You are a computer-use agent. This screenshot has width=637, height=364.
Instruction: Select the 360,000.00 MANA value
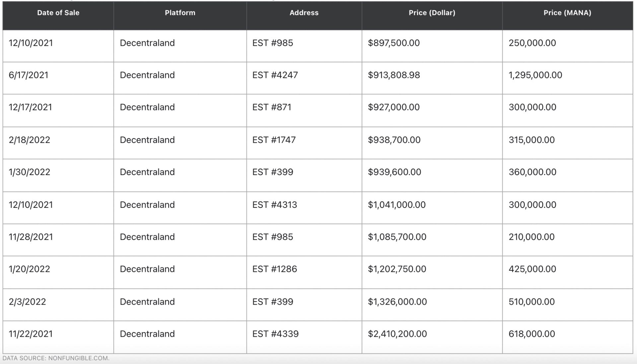tap(532, 172)
